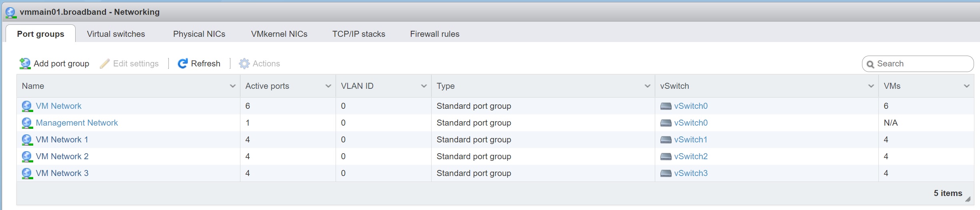This screenshot has height=210, width=980.
Task: Click the Refresh arrow icon
Action: click(x=183, y=64)
